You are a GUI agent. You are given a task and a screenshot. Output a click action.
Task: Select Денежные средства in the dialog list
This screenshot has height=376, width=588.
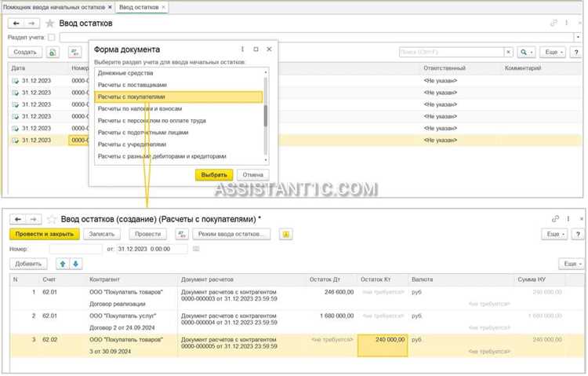click(x=179, y=73)
